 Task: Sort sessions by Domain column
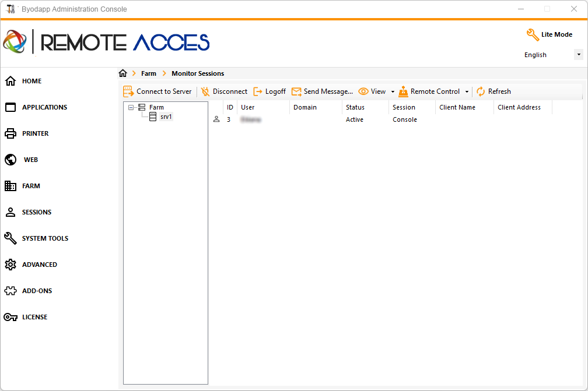[x=316, y=107]
